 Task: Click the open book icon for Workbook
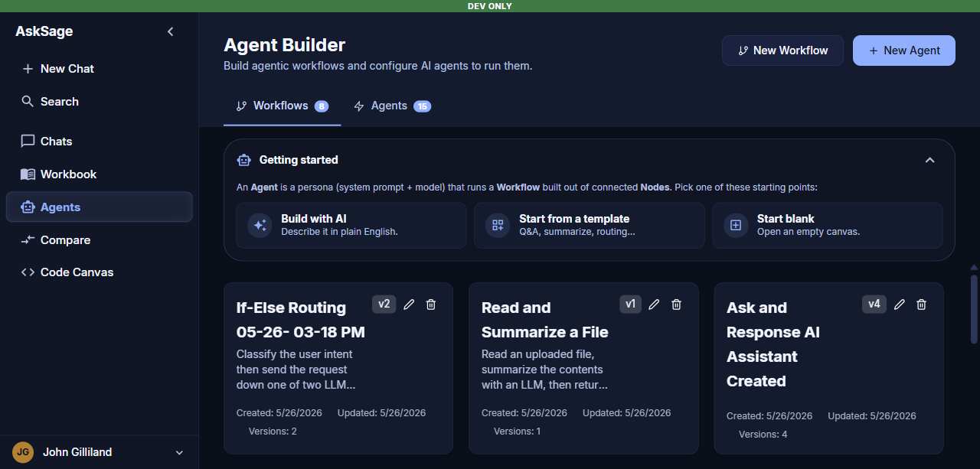click(x=28, y=174)
